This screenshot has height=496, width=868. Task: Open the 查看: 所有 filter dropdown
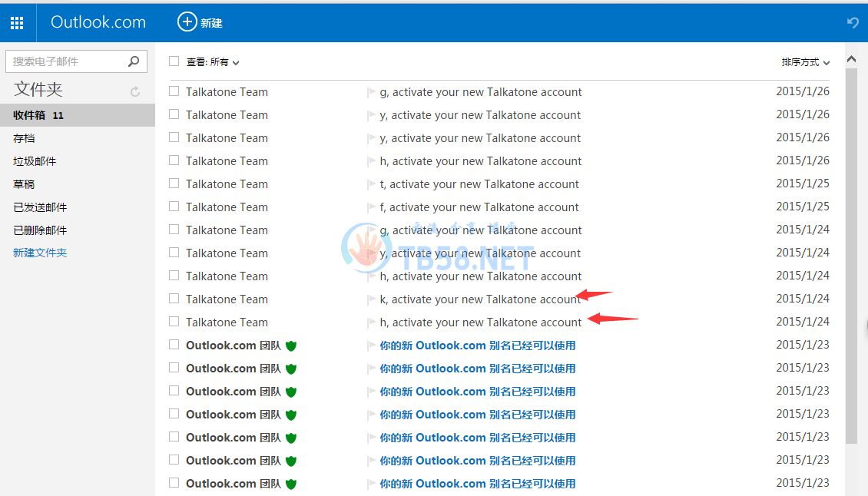tap(213, 62)
